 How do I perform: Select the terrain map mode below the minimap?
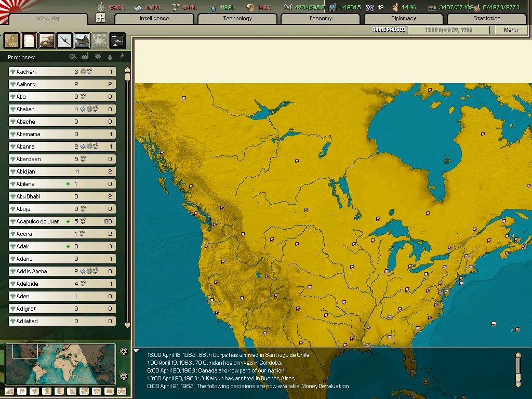coord(9,390)
